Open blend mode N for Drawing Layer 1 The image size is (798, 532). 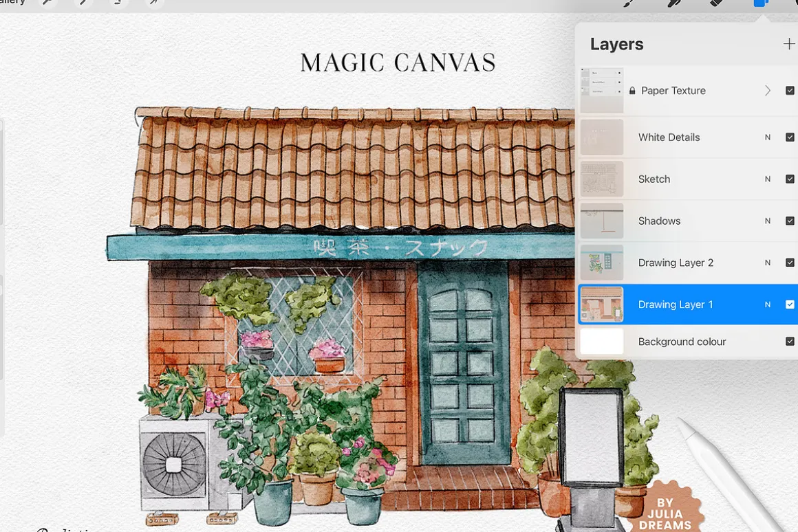click(768, 304)
